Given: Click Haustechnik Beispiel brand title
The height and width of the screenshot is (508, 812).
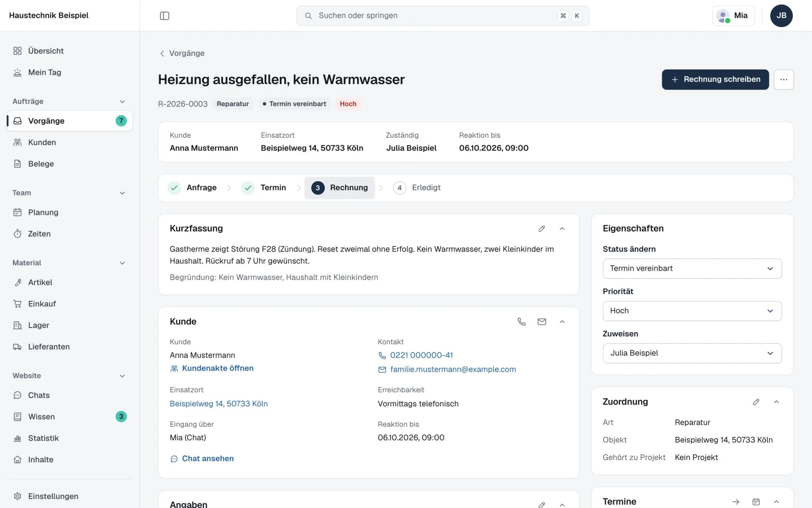Looking at the screenshot, I should click(49, 15).
